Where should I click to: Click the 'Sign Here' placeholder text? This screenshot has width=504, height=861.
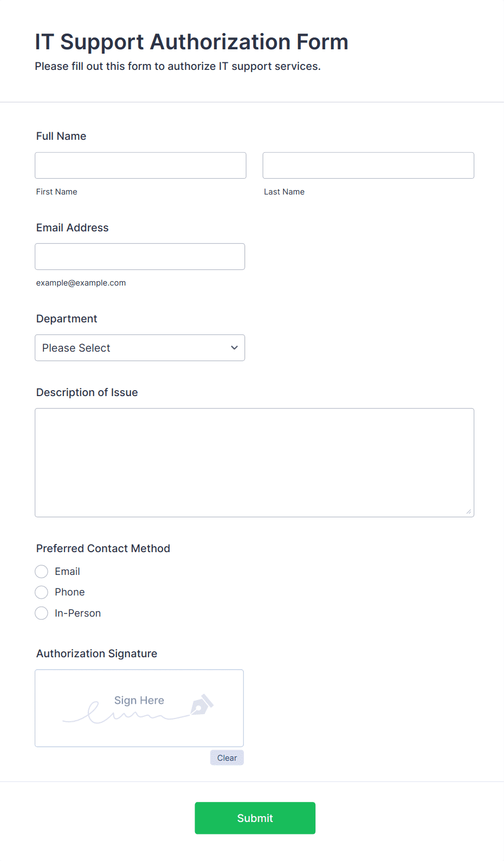click(139, 700)
